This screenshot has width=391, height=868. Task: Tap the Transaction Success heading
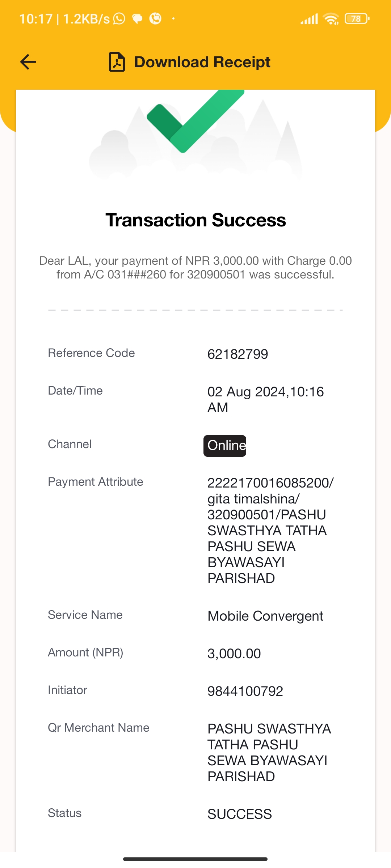[x=195, y=220]
